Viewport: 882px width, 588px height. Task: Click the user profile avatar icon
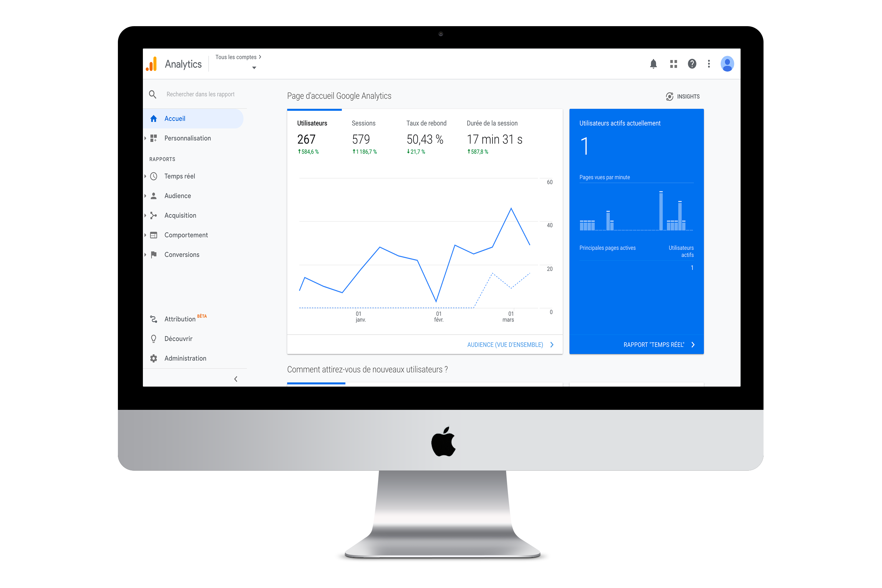[727, 64]
